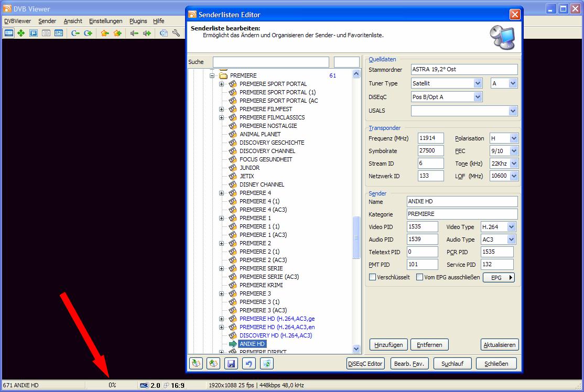The height and width of the screenshot is (392, 584).
Task: Open the USALS dropdown
Action: pyautogui.click(x=513, y=111)
